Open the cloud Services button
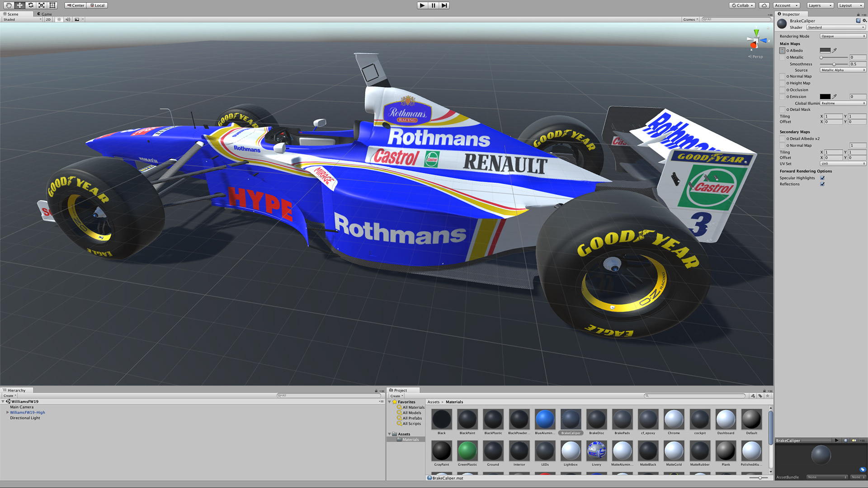 click(764, 5)
